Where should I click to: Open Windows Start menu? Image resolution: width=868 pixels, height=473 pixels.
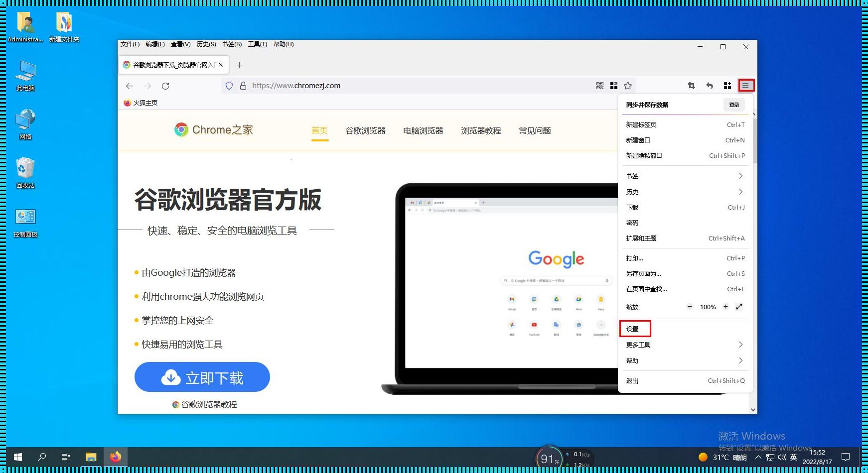click(x=18, y=457)
